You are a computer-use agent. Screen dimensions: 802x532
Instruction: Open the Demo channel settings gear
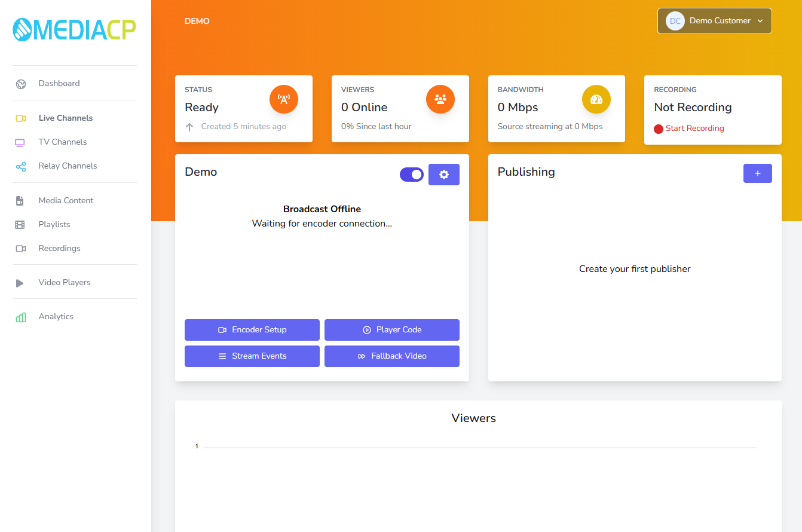click(444, 174)
